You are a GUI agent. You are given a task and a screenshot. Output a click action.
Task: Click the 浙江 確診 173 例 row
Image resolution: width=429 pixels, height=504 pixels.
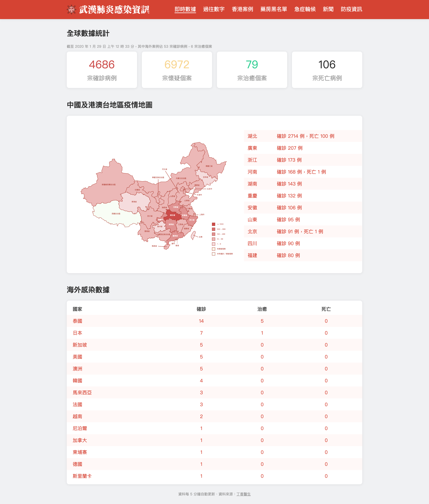click(303, 160)
